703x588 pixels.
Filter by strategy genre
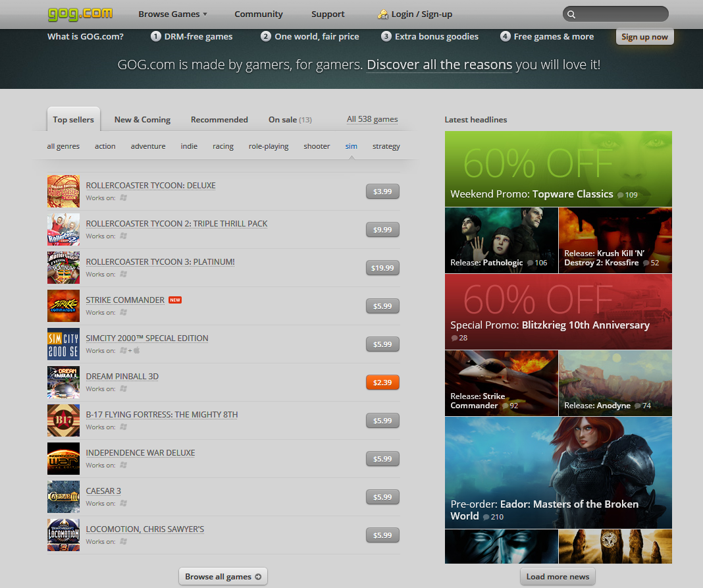pos(386,146)
